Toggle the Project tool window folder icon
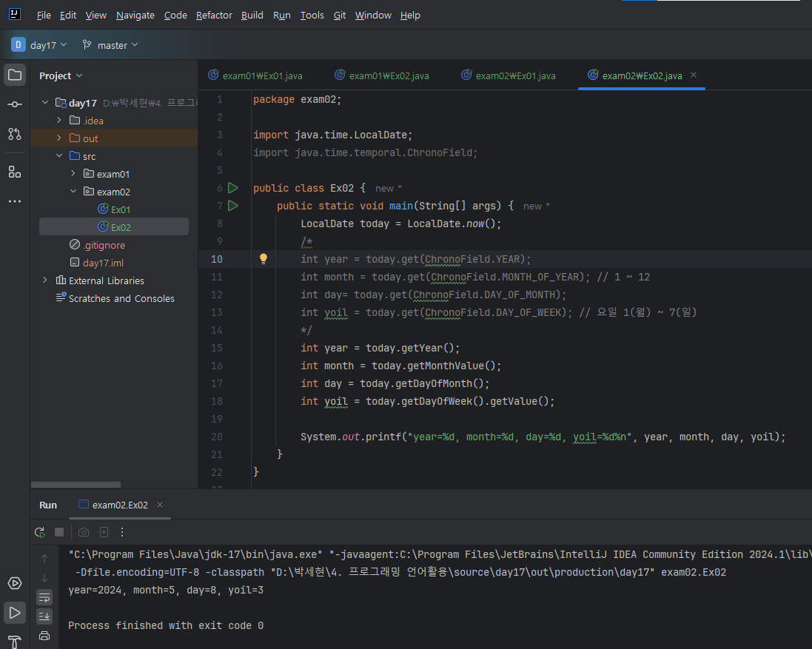Image resolution: width=812 pixels, height=649 pixels. [15, 75]
